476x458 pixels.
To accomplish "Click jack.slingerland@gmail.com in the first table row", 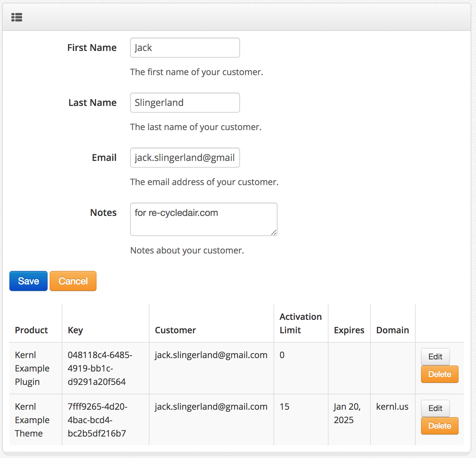I will coord(211,355).
